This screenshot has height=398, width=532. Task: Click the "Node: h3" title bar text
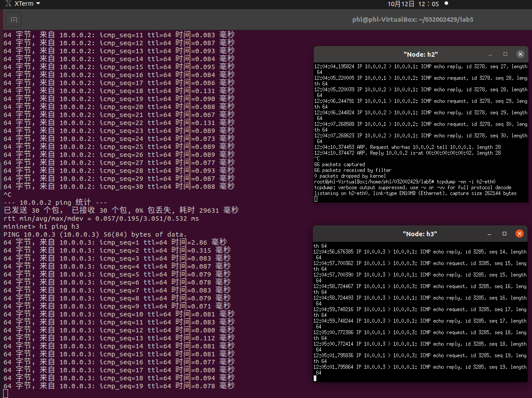click(x=420, y=234)
